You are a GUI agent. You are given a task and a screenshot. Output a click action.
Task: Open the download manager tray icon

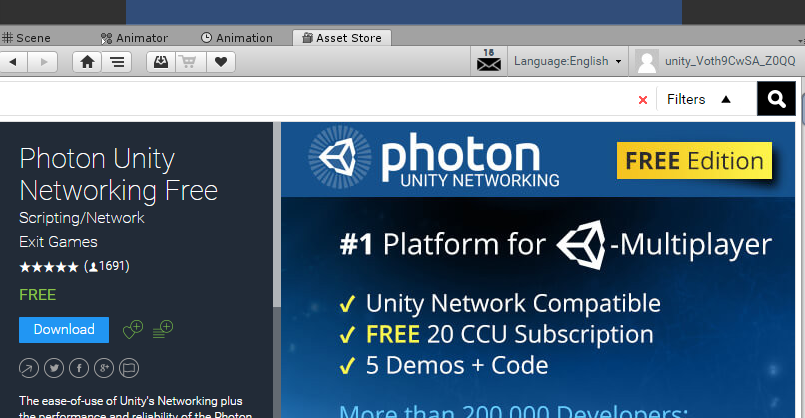point(161,62)
